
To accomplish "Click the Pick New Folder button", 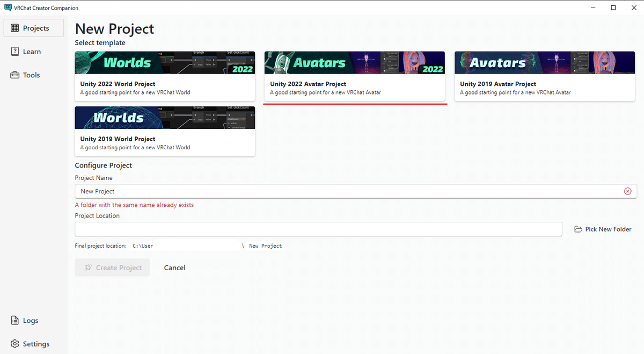I will pyautogui.click(x=603, y=229).
